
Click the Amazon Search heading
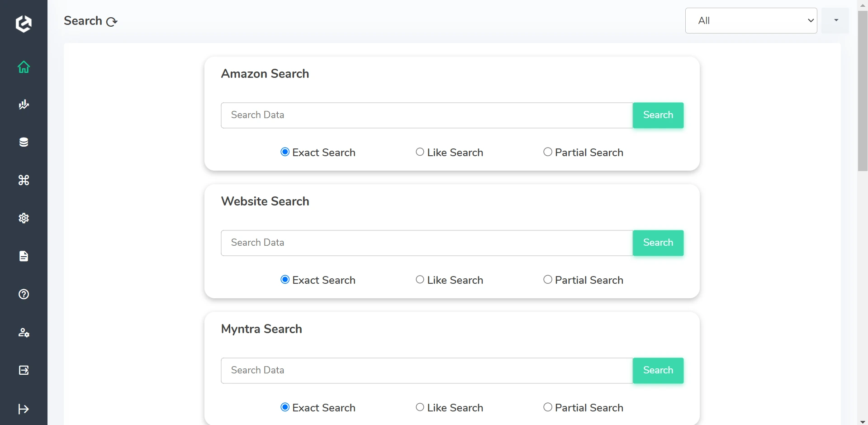tap(265, 74)
